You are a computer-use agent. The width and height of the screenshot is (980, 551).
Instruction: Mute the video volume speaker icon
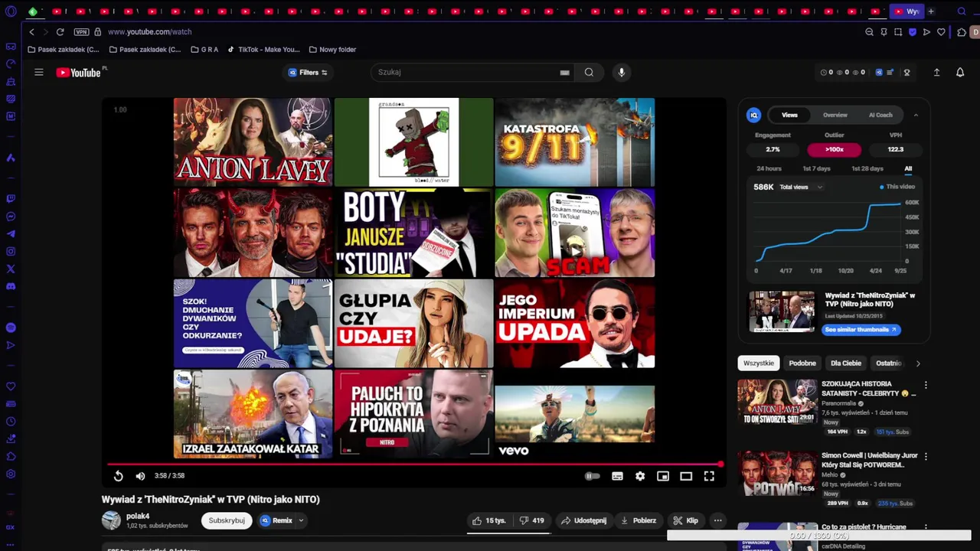coord(140,476)
